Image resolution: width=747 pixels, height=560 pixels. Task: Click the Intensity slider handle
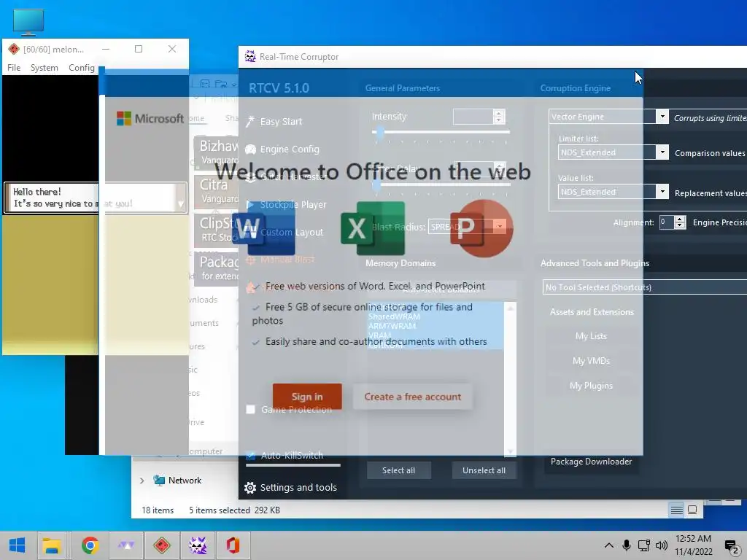click(379, 133)
